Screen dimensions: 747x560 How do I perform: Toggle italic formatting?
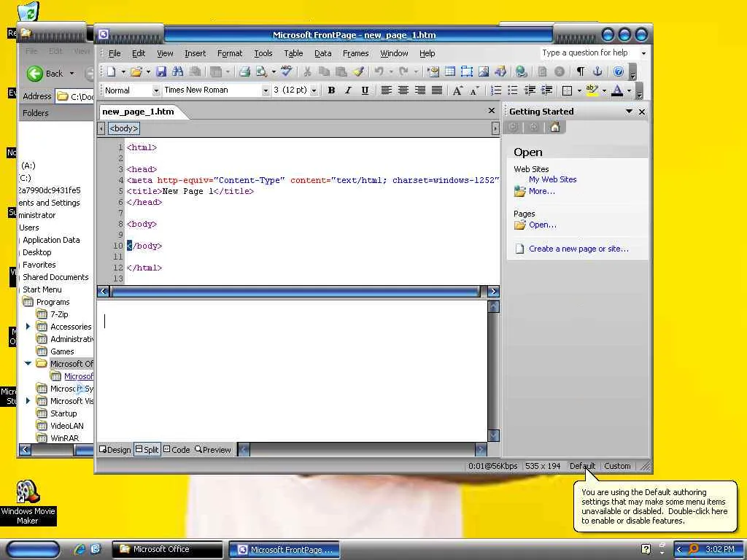348,90
